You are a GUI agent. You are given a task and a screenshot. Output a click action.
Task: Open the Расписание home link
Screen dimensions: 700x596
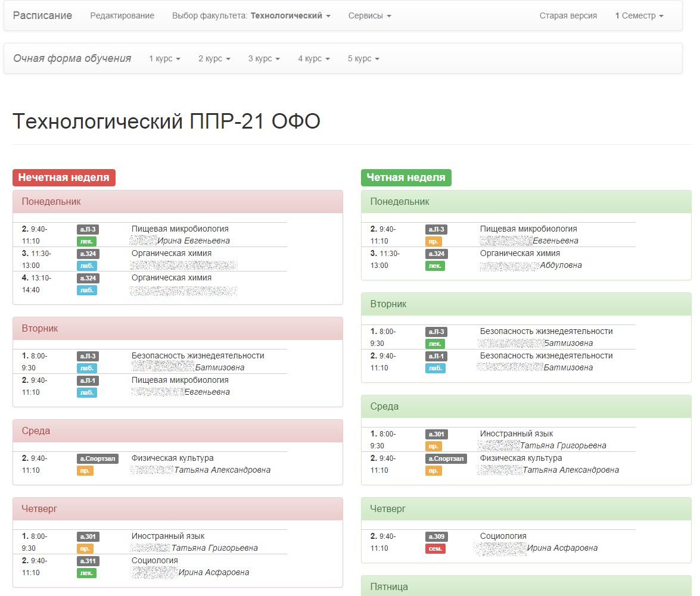42,15
